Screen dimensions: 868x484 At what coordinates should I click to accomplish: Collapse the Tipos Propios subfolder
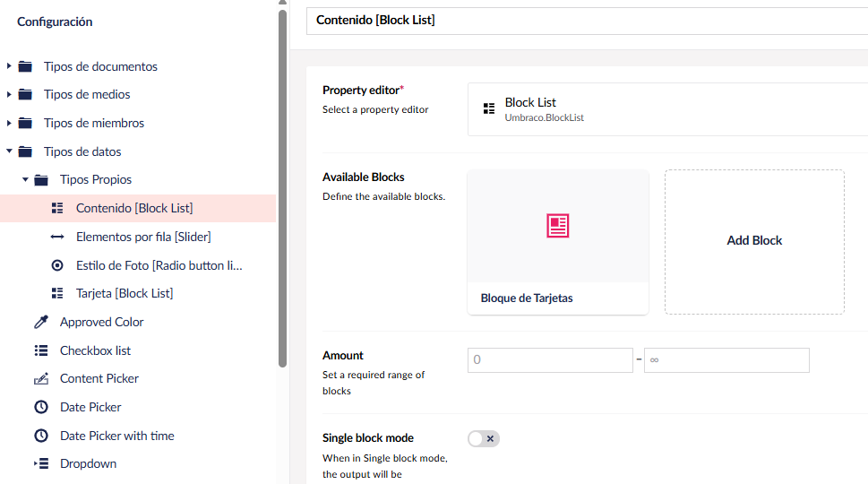point(25,179)
